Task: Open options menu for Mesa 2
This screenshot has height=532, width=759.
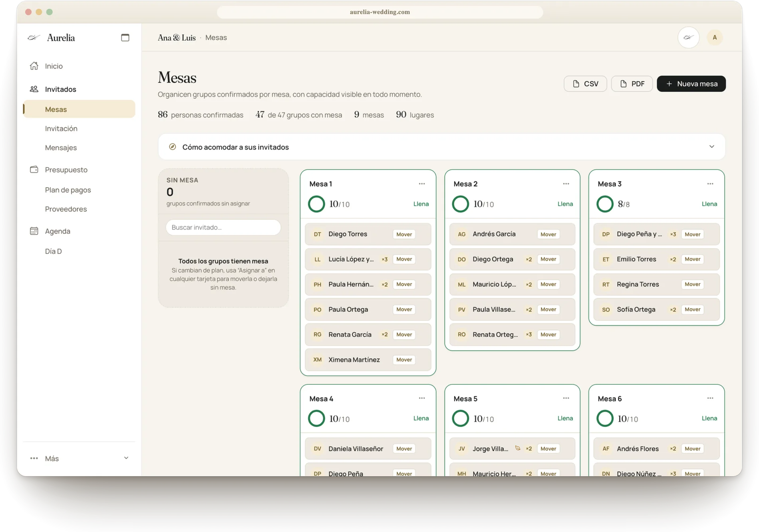Action: click(x=566, y=184)
